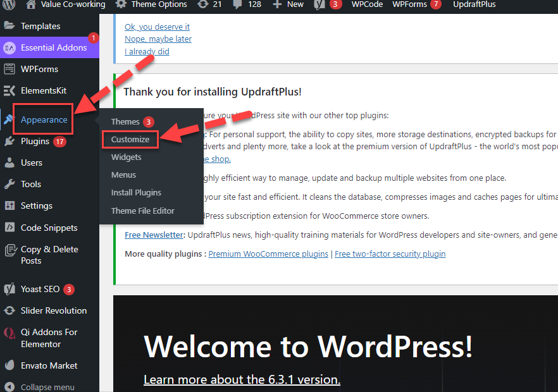Click the Yoast icon in the admin bar
The height and width of the screenshot is (392, 558).
pyautogui.click(x=319, y=4)
